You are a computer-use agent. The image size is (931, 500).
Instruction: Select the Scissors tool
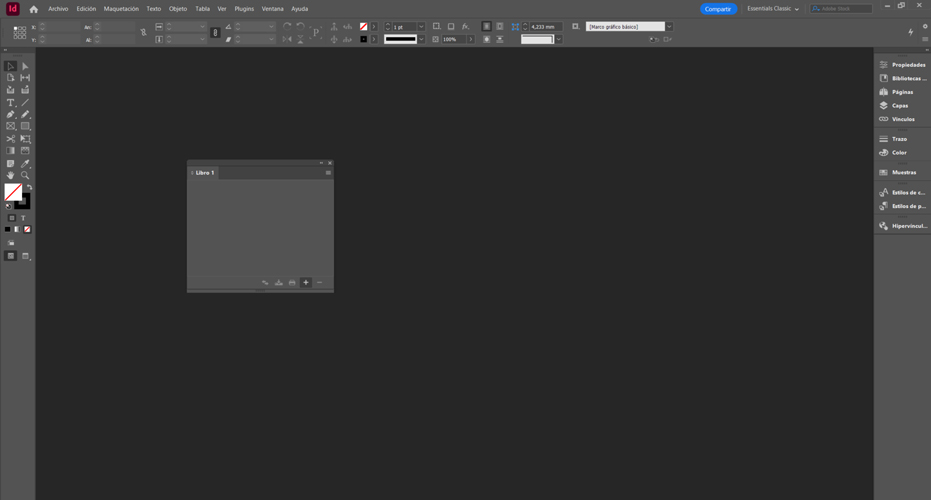[11, 139]
